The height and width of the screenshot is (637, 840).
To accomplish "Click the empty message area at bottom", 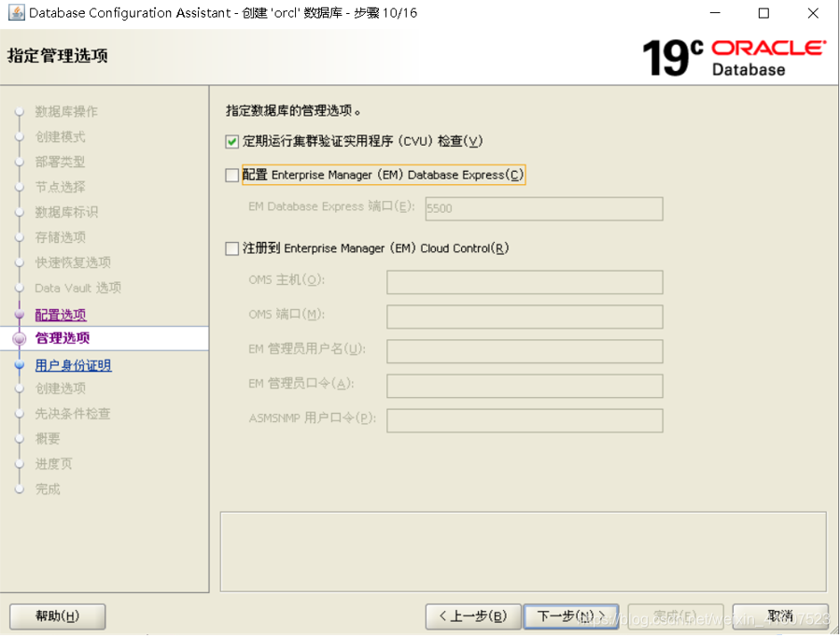I will [x=524, y=552].
